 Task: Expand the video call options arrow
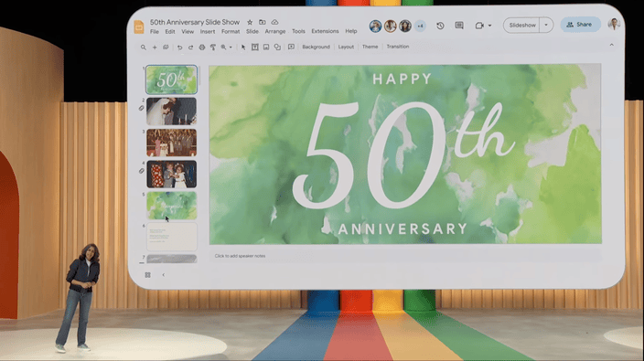489,26
